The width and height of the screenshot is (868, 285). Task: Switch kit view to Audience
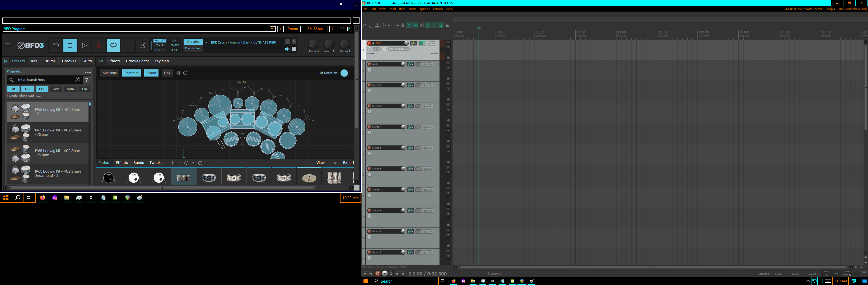(110, 73)
